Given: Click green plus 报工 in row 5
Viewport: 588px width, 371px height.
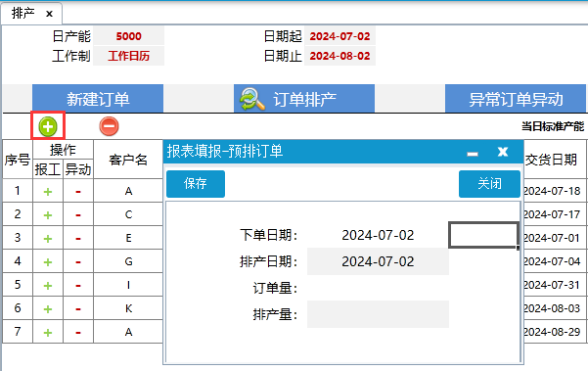Looking at the screenshot, I should 48,286.
